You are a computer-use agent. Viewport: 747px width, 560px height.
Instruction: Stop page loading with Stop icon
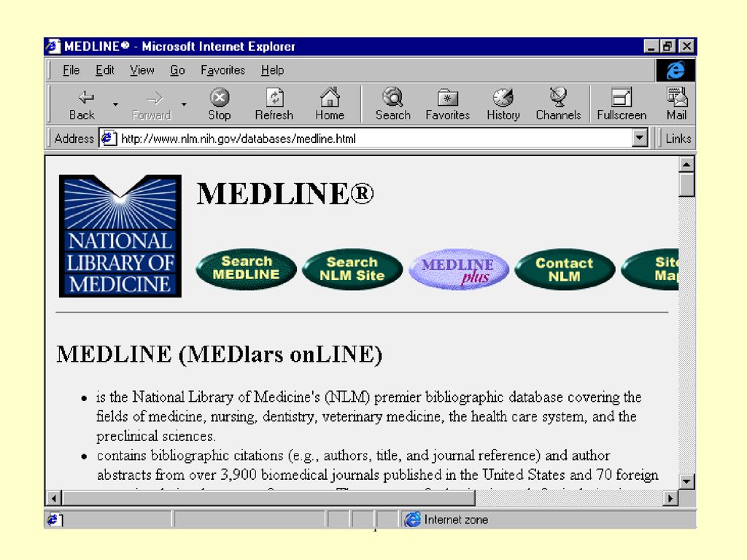219,98
